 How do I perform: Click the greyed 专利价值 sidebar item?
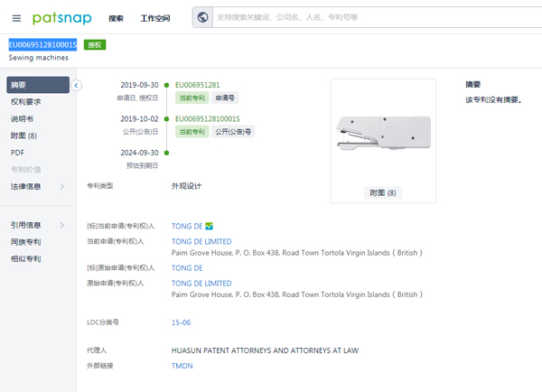(26, 170)
